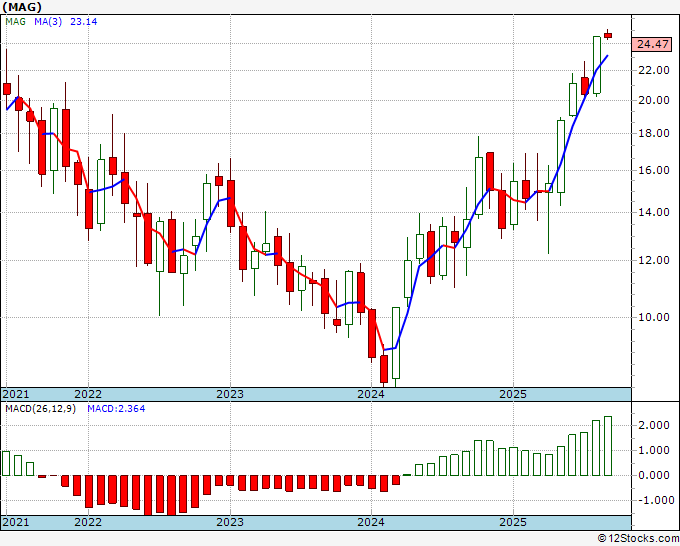Select the 2023 marker on price timeline
Screen dimensions: 680x546
click(x=230, y=394)
